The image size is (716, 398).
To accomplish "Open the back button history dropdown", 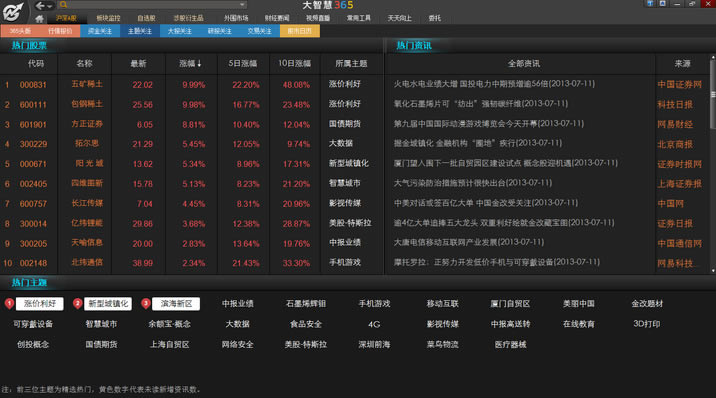I will [49, 6].
